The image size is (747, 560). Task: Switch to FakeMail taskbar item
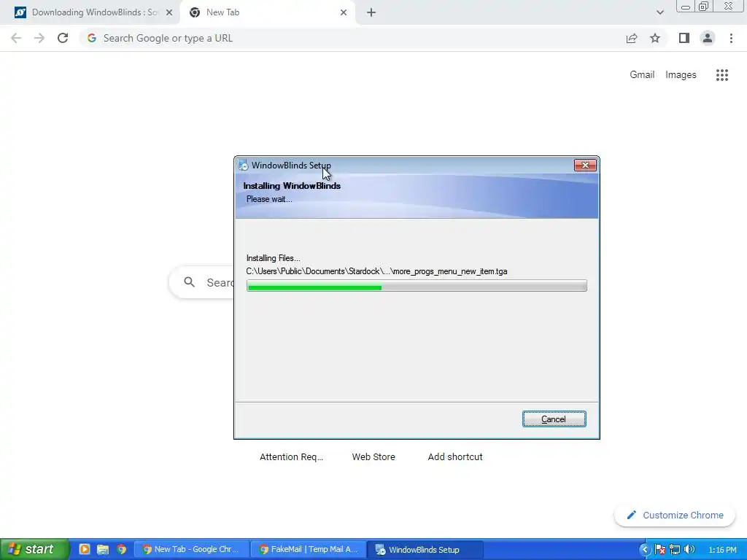[309, 550]
